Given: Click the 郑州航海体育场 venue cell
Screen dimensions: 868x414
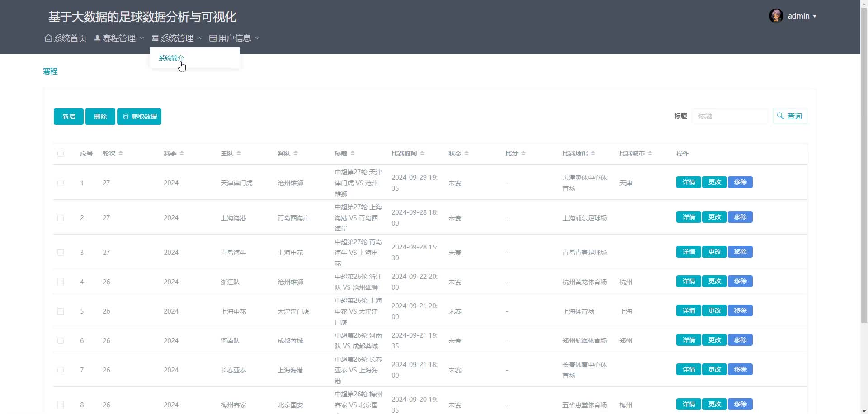Looking at the screenshot, I should [x=585, y=341].
